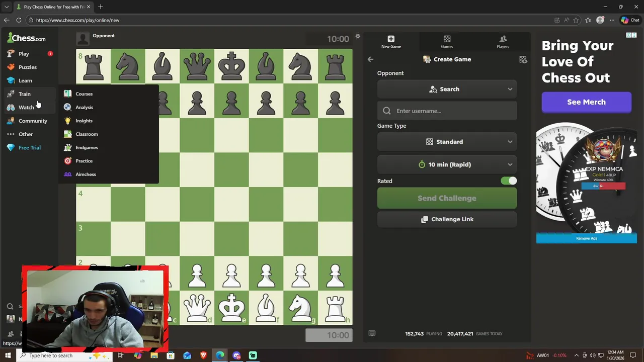Viewport: 644px width, 362px height.
Task: Click the See Merch ad button
Action: [x=586, y=102]
